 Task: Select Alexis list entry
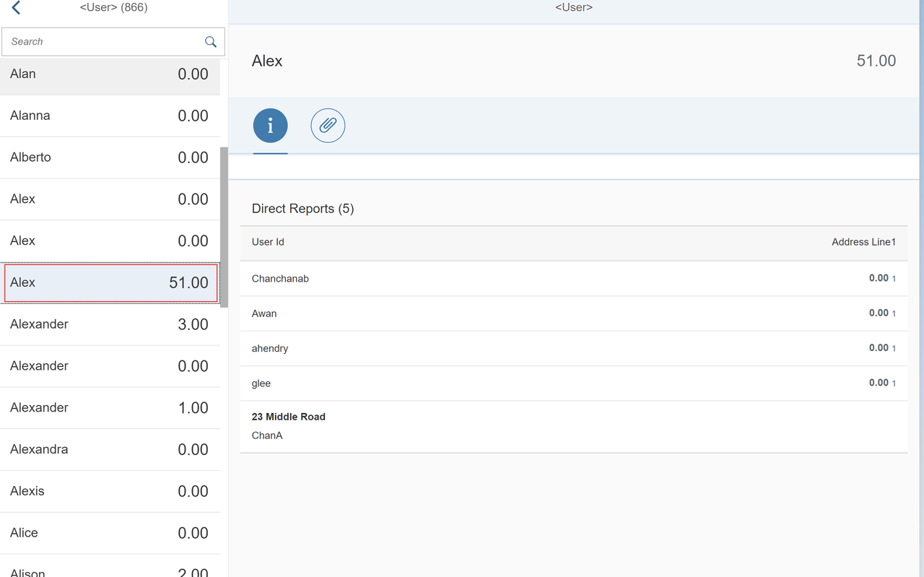[x=110, y=491]
